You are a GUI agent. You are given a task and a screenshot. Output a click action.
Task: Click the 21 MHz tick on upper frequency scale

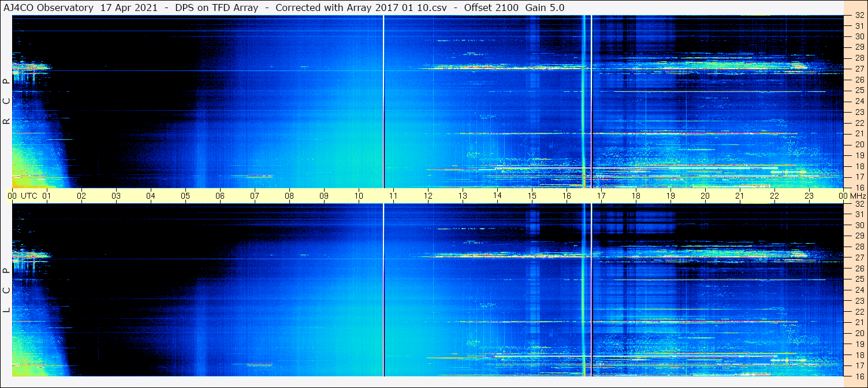tap(859, 133)
